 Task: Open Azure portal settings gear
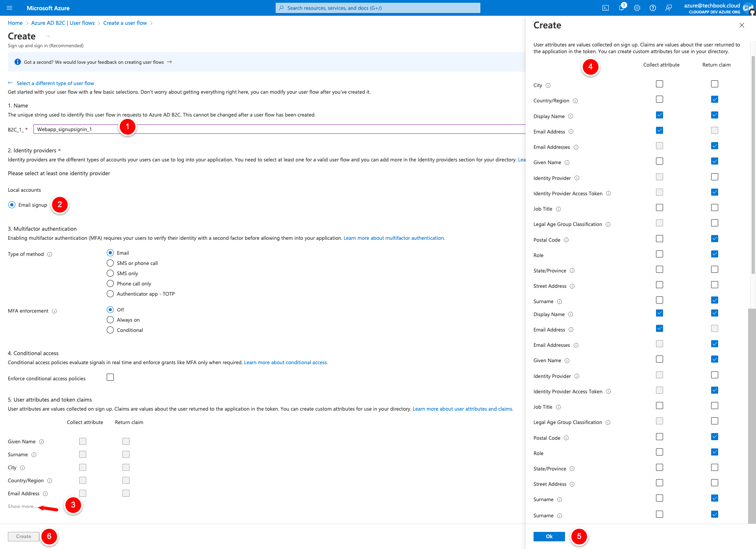[637, 8]
